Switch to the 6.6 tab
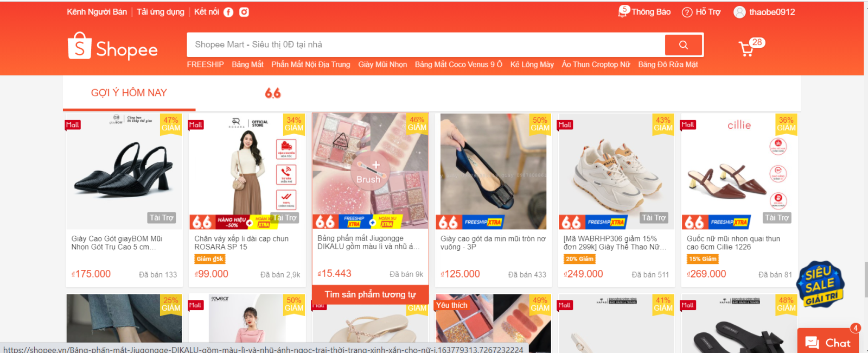 pyautogui.click(x=273, y=93)
